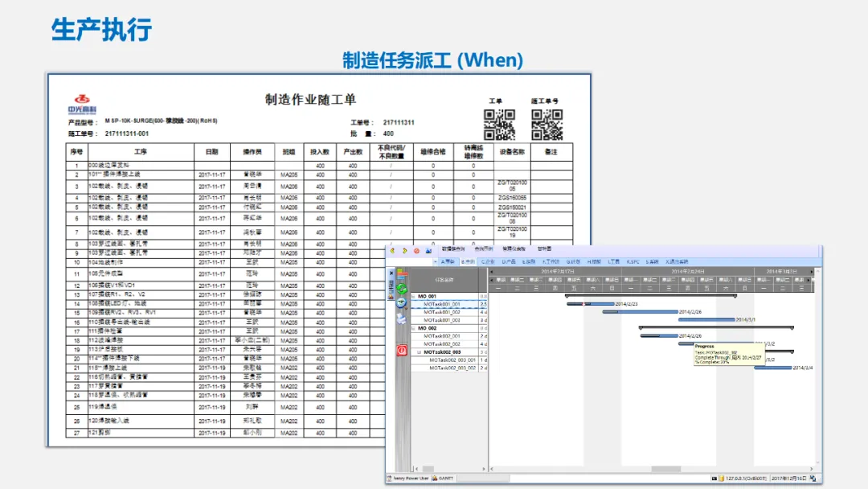Screen dimensions: 868x489
Task: Click the task list horizontal scrollbar thumb
Action: pos(428,469)
